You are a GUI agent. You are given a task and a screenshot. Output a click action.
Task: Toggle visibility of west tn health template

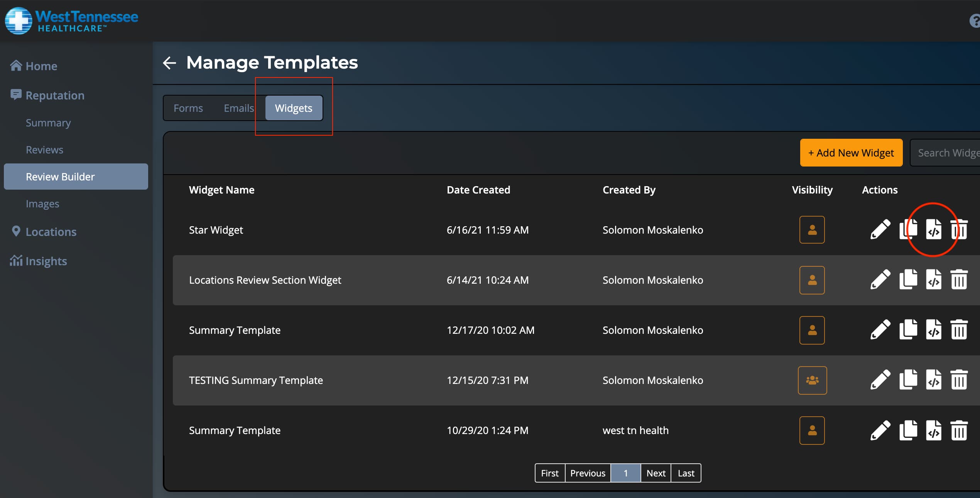coord(812,430)
